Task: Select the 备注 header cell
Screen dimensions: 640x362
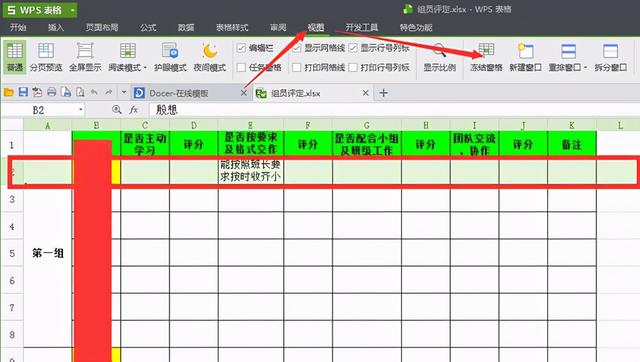Action: [572, 144]
